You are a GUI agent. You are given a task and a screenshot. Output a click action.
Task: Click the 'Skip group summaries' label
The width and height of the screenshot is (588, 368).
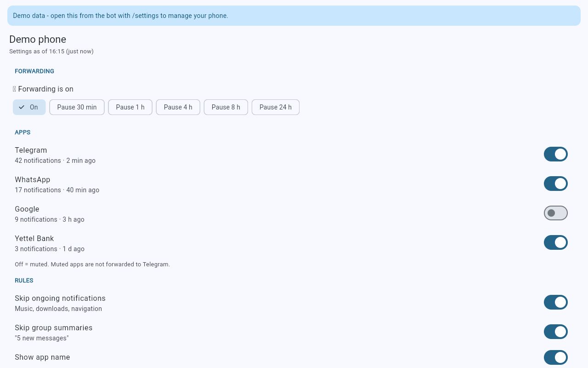54,328
